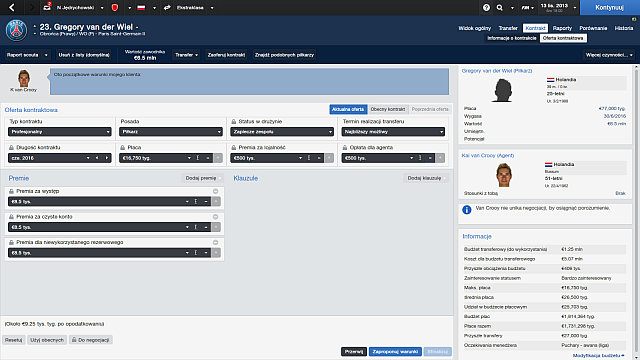Image resolution: width=640 pixels, height=360 pixels.
Task: Select the Obecny kontrakt tab
Action: tap(388, 109)
